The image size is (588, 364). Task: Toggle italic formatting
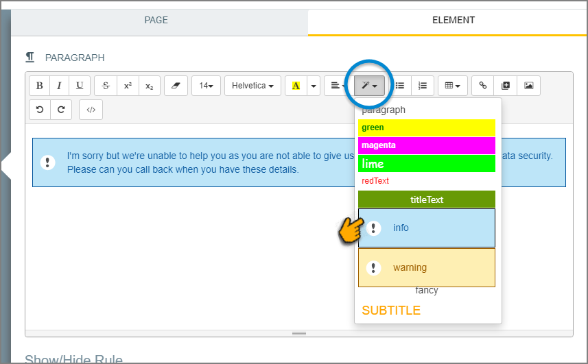click(59, 86)
